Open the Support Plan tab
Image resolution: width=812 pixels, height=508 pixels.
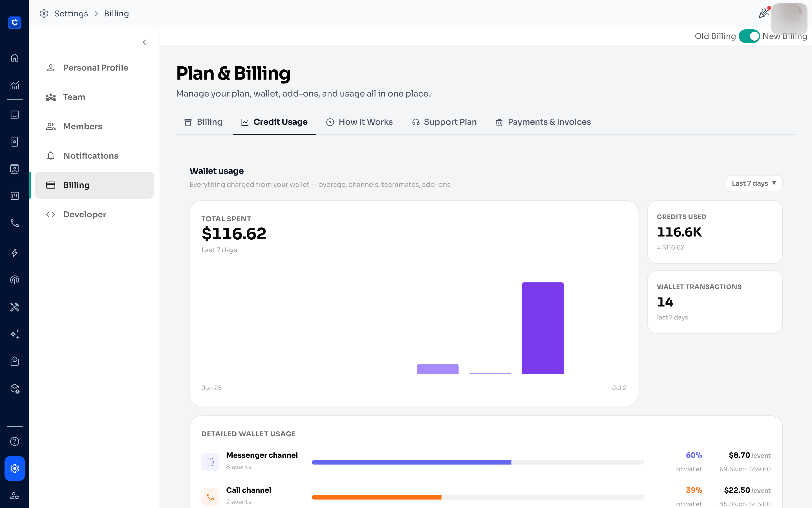444,122
